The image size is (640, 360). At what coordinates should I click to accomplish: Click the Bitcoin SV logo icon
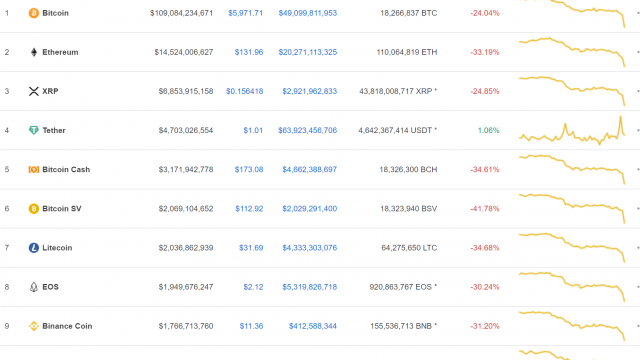[x=33, y=209]
